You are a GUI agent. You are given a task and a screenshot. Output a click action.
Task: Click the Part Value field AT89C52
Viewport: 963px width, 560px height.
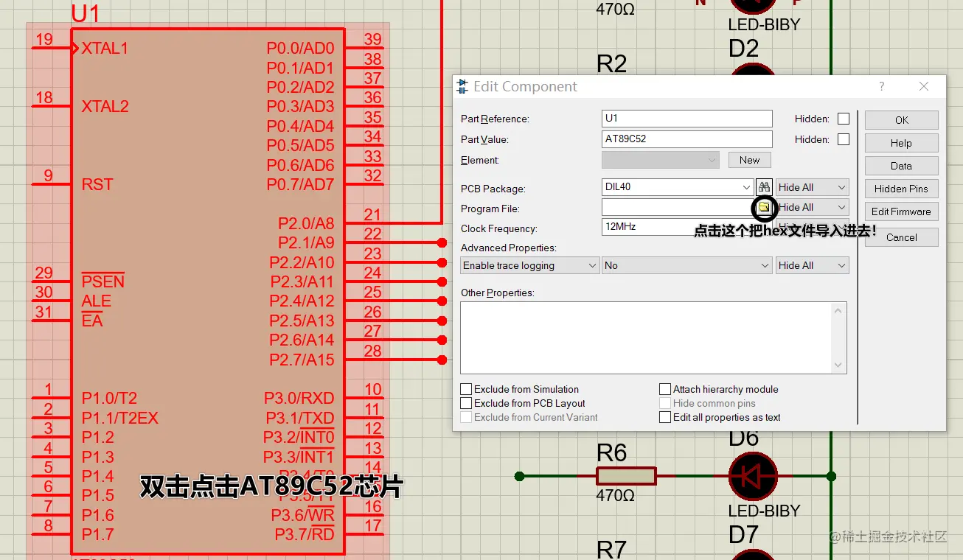click(687, 139)
